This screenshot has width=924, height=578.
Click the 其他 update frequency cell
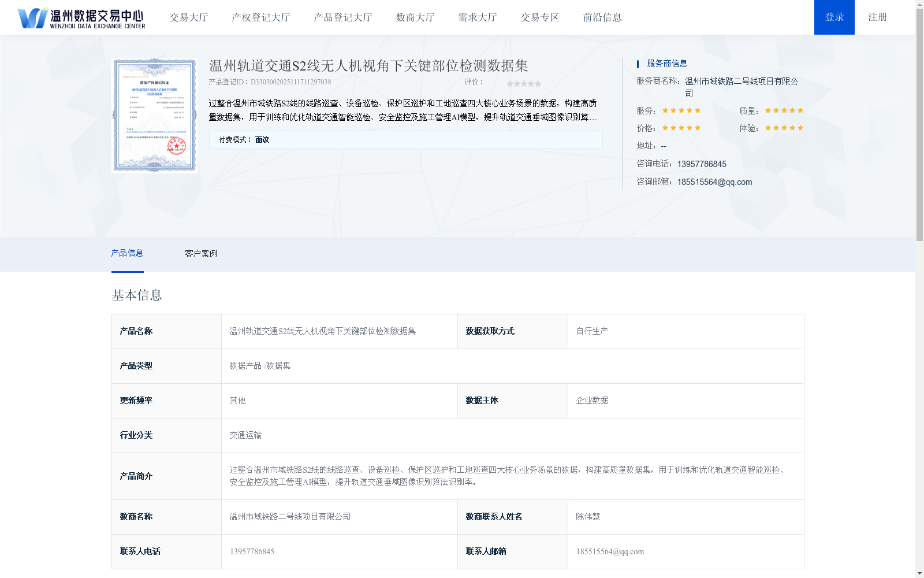pyautogui.click(x=340, y=401)
